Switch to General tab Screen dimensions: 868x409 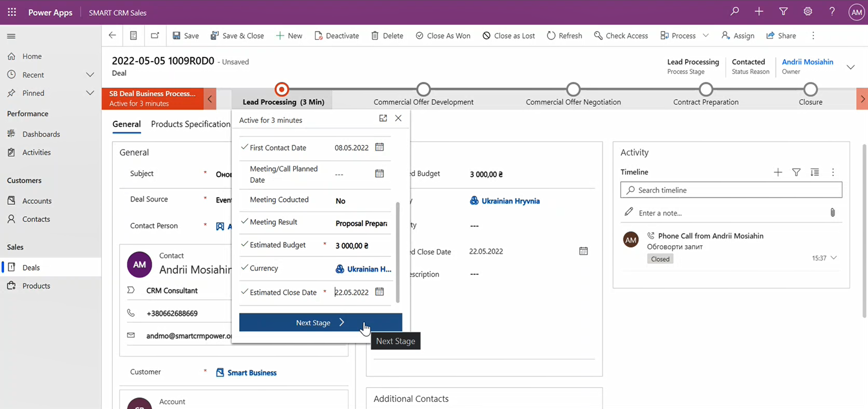pyautogui.click(x=126, y=124)
